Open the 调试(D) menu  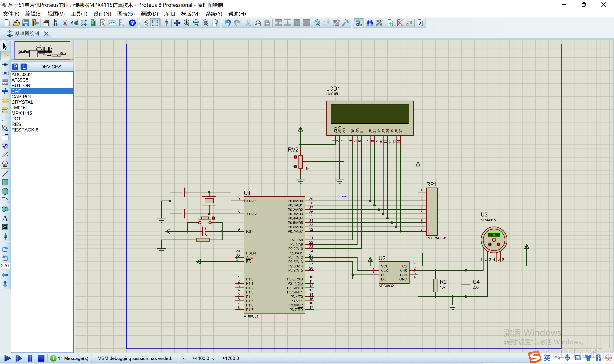point(149,14)
